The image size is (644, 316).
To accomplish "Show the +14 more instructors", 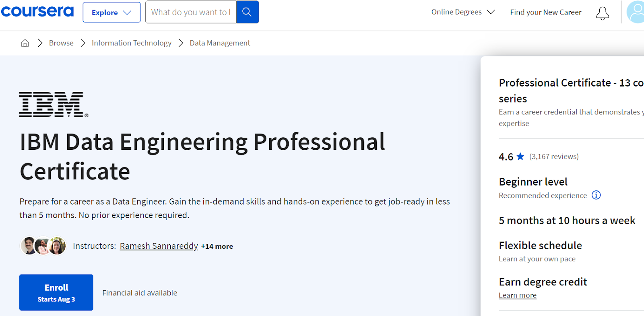I will 217,246.
